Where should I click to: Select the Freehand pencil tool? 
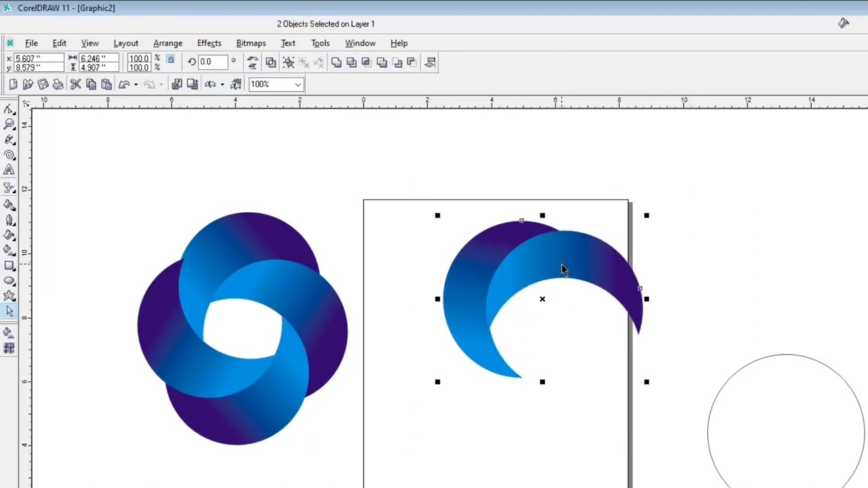(9, 140)
